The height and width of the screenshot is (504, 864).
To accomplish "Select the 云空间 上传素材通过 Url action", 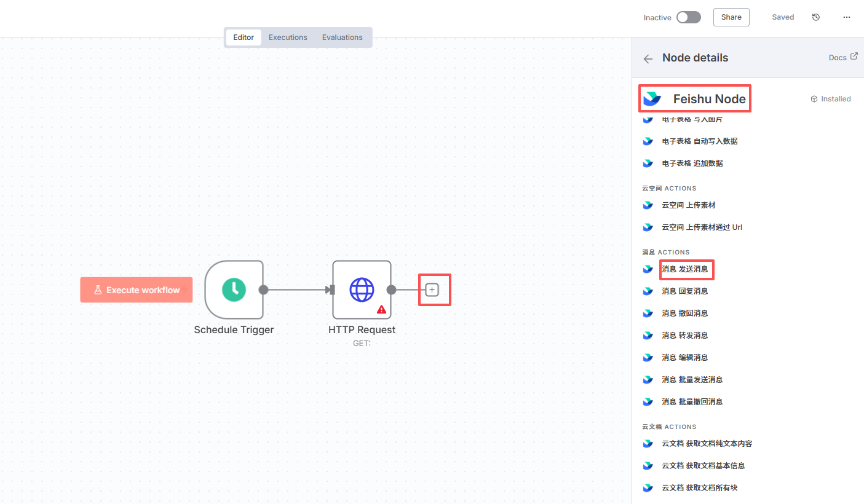I will (702, 227).
